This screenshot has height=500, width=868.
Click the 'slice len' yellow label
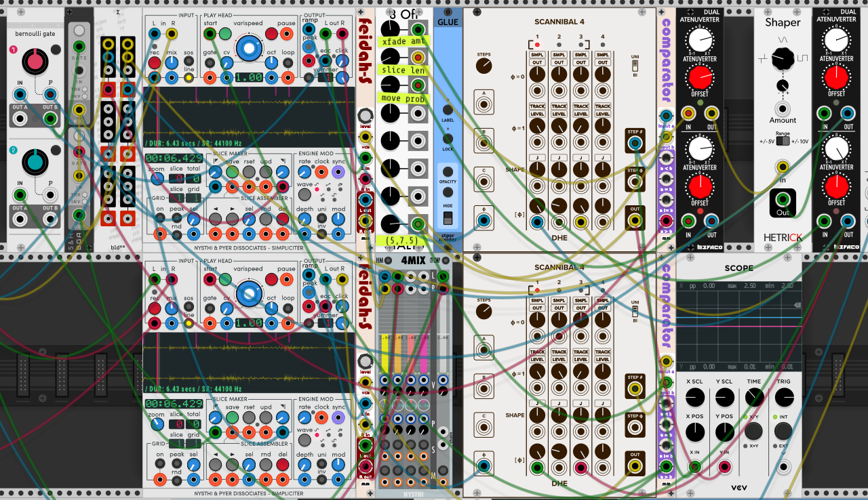point(402,70)
